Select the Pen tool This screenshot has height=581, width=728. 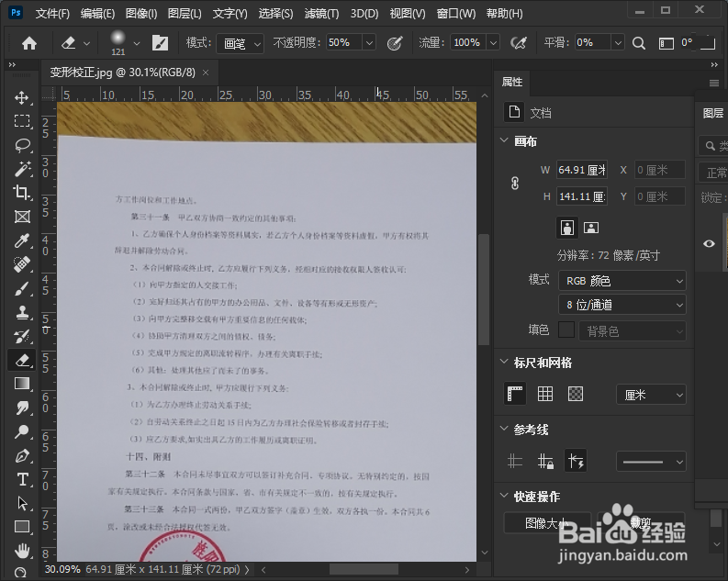point(21,456)
